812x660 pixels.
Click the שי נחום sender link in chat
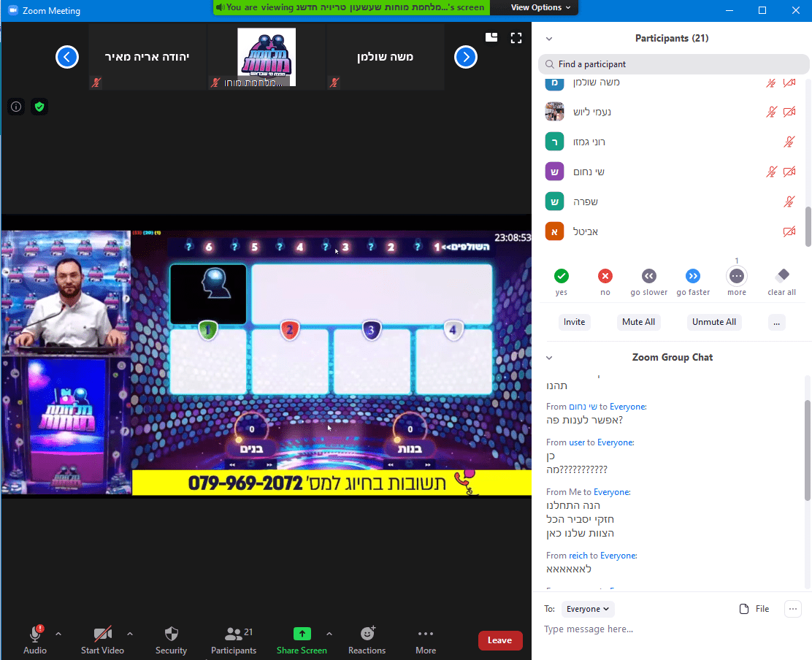(583, 407)
